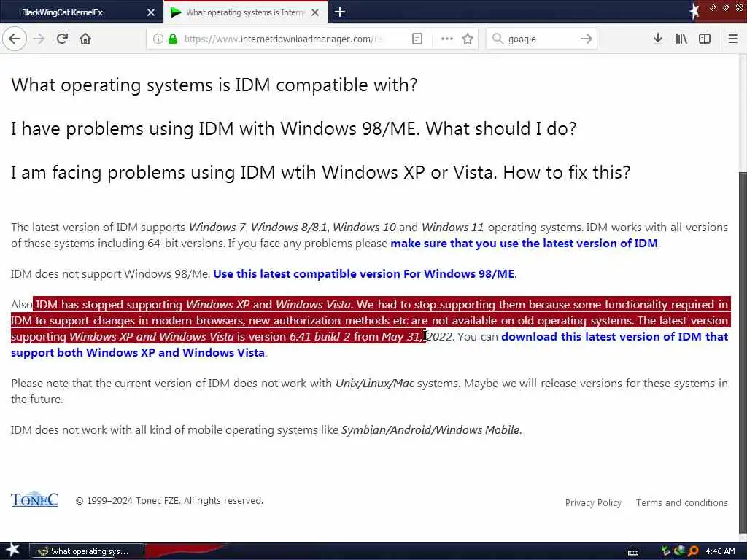Click the forward navigation arrow
Viewport: 747px width, 560px height.
point(39,39)
